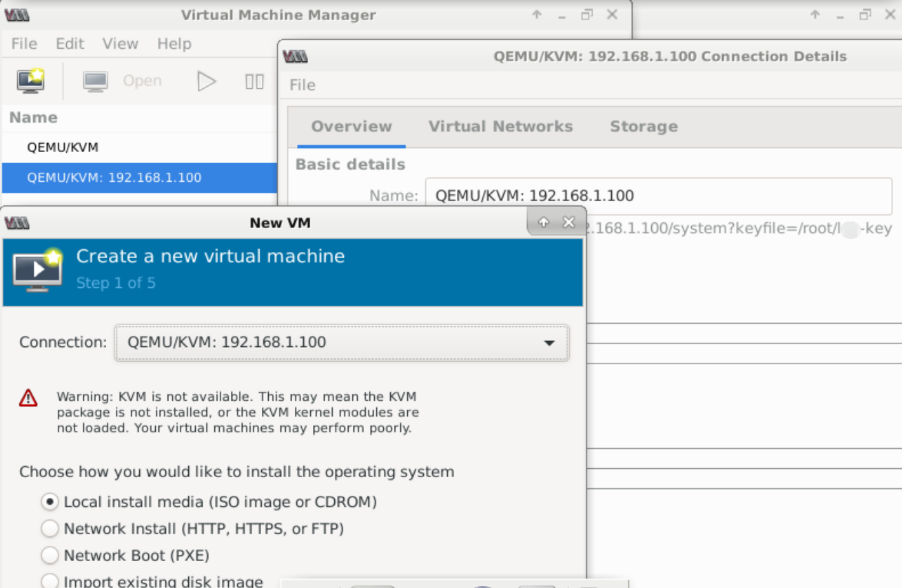This screenshot has height=588, width=902.
Task: Open File menu in Virtual Machine Manager
Action: click(24, 43)
